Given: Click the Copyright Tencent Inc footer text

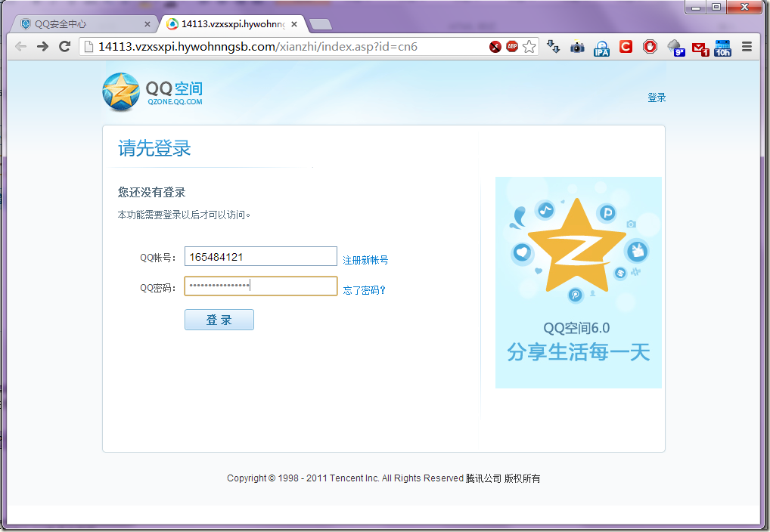Looking at the screenshot, I should (x=383, y=478).
